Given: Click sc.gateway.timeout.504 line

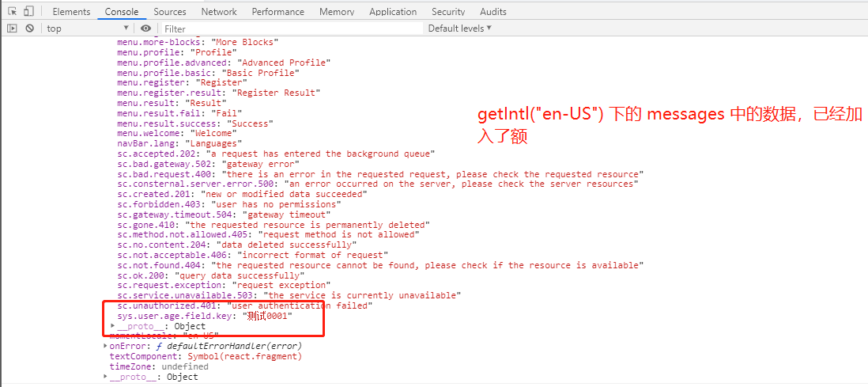Looking at the screenshot, I should coord(225,214).
